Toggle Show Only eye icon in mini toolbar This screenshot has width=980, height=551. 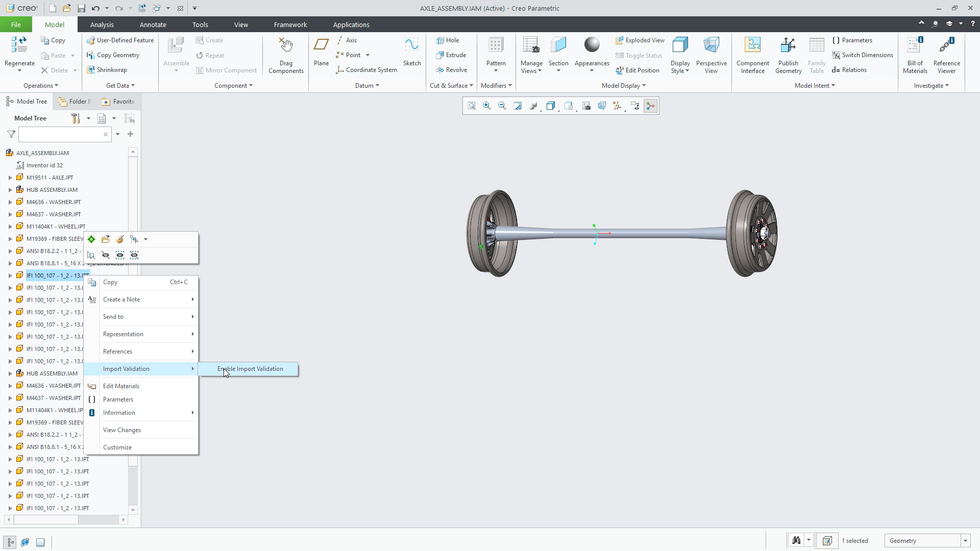tap(120, 255)
